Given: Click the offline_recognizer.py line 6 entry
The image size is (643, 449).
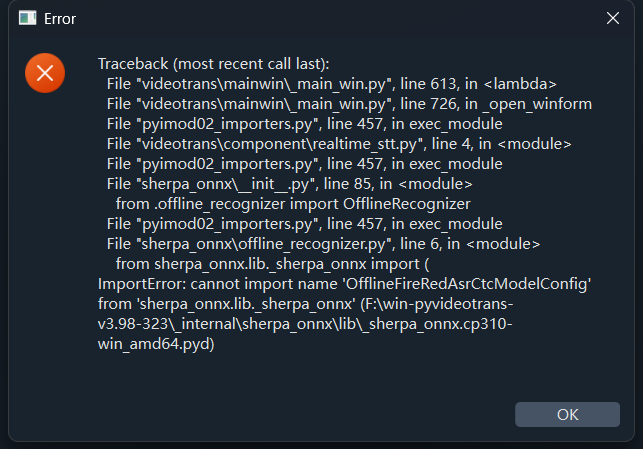Looking at the screenshot, I should coord(323,243).
